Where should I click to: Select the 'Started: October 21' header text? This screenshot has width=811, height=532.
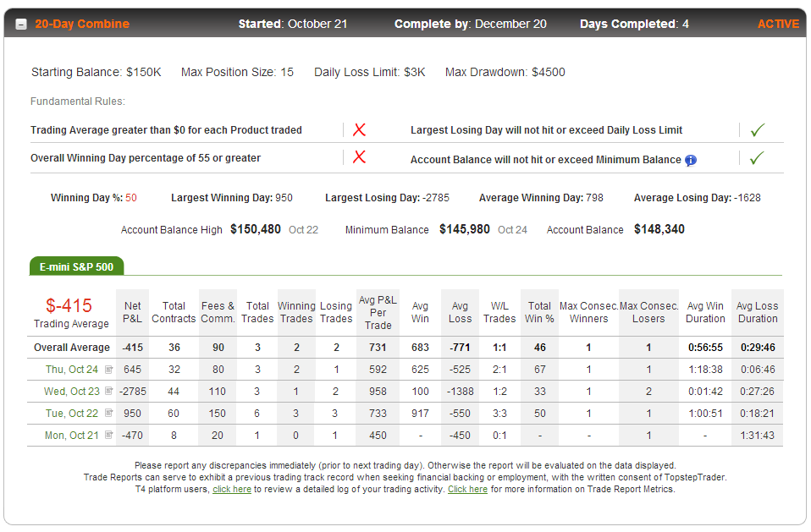293,24
